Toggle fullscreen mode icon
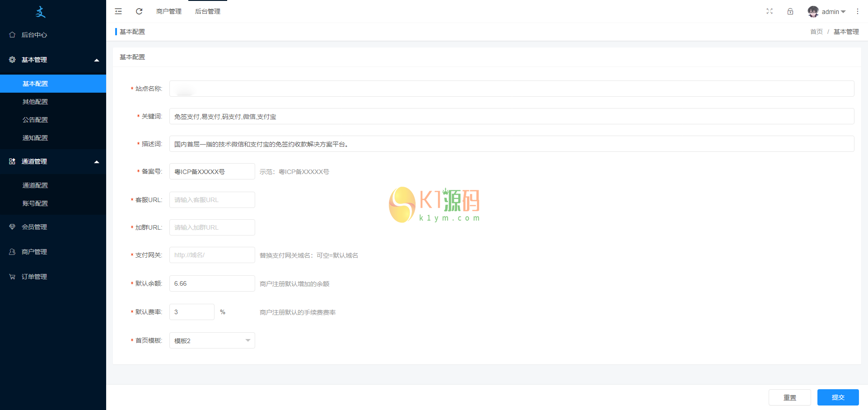 point(770,11)
